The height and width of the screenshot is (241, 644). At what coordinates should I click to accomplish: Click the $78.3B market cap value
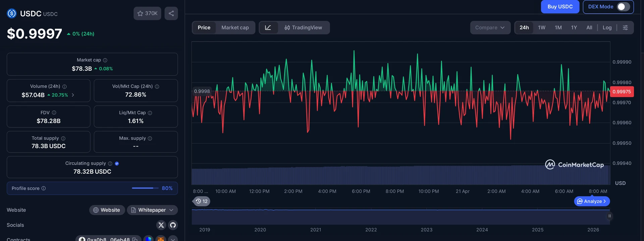pos(82,68)
